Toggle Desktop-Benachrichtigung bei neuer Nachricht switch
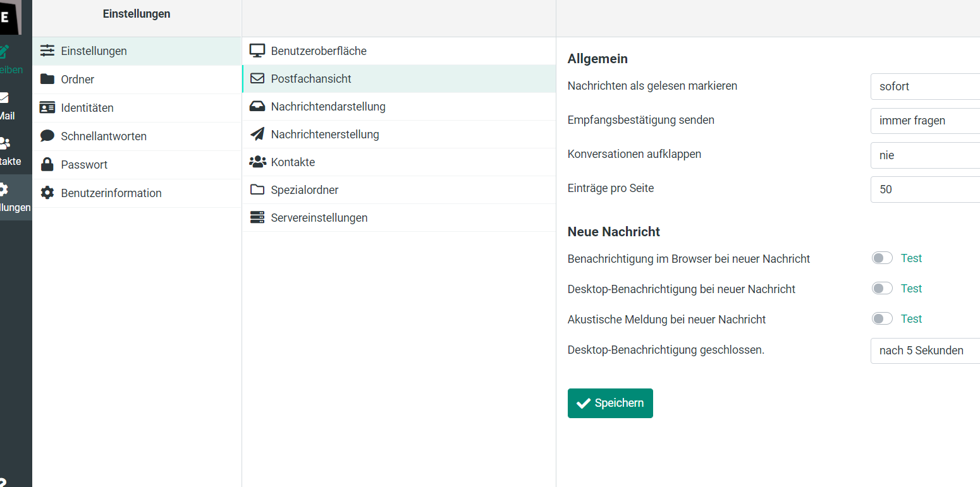 click(882, 288)
